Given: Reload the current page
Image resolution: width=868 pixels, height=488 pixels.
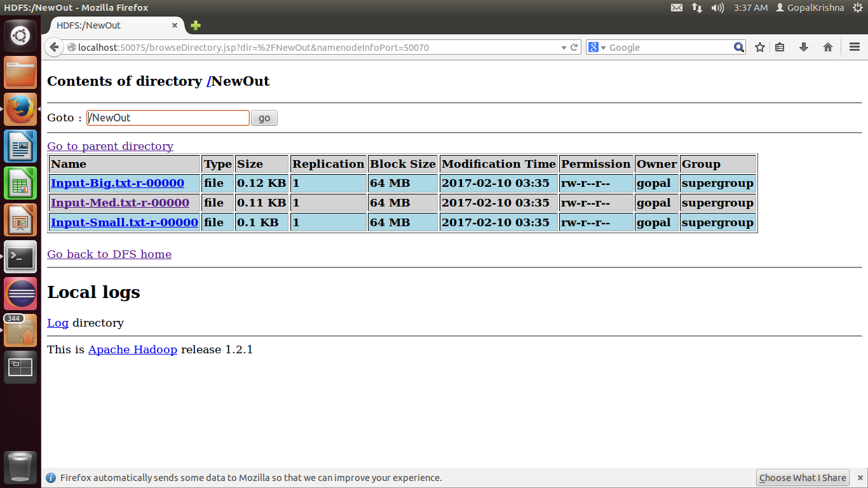Looking at the screenshot, I should 575,47.
